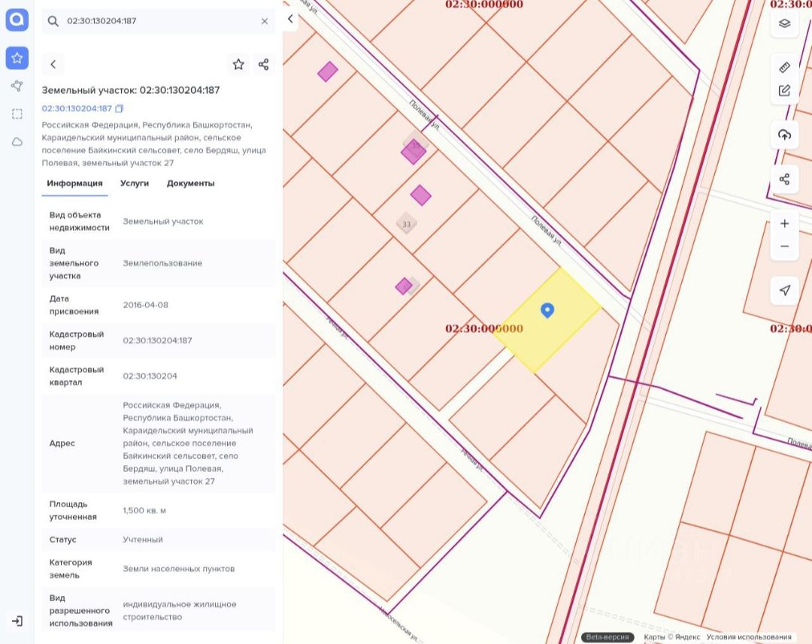Open map layers button
Image resolution: width=812 pixels, height=644 pixels.
784,24
